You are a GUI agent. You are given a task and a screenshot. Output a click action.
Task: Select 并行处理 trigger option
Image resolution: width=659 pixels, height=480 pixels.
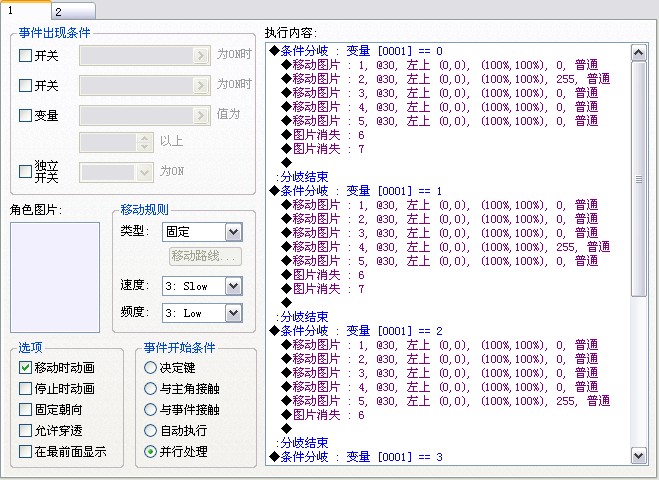coord(150,451)
